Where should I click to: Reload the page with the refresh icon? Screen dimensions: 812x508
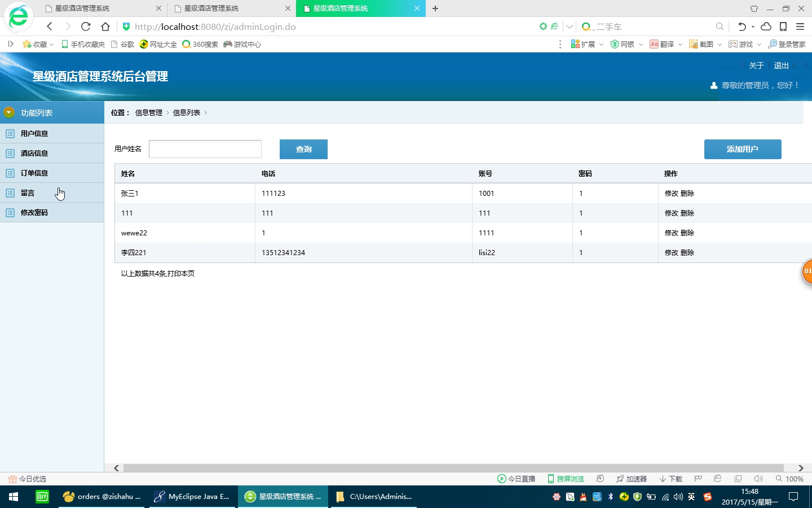pyautogui.click(x=86, y=27)
